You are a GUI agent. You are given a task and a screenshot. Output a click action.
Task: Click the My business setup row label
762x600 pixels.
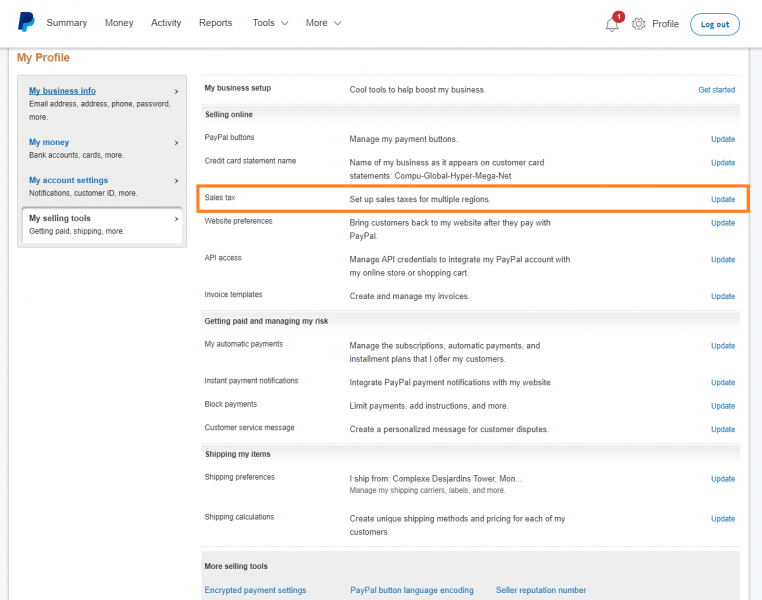pyautogui.click(x=238, y=88)
